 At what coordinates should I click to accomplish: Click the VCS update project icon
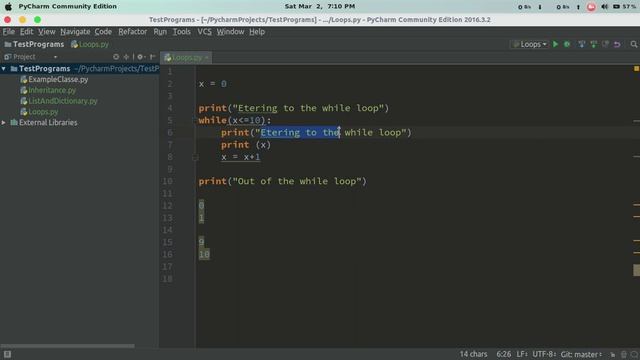[582, 44]
